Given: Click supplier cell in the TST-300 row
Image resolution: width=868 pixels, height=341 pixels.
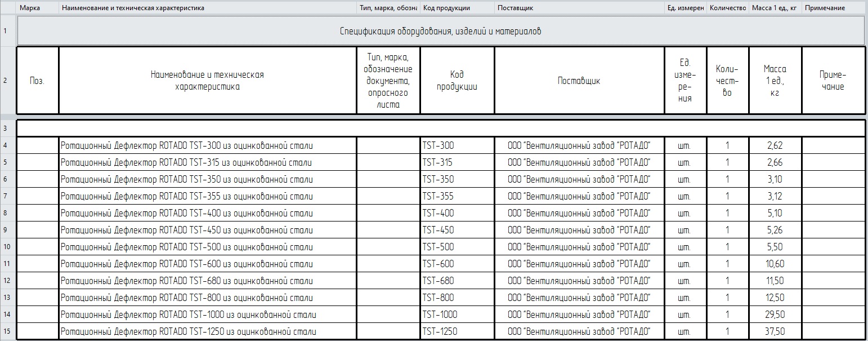Looking at the screenshot, I should tap(579, 145).
